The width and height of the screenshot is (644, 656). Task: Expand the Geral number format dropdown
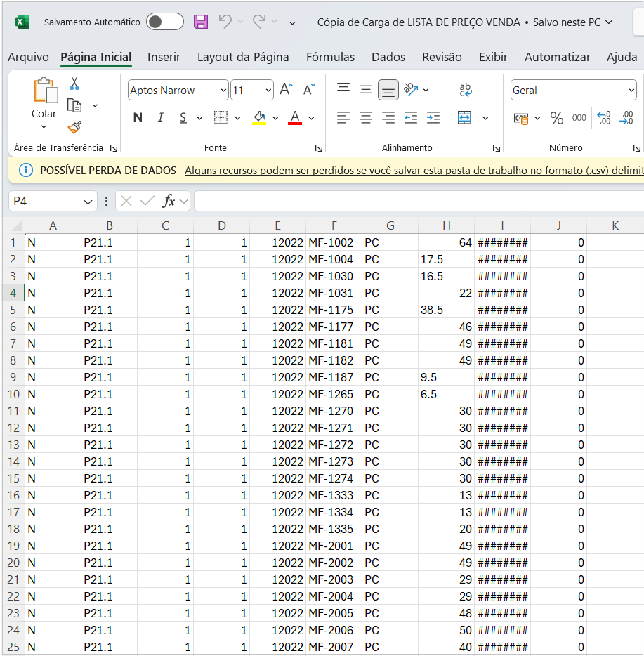tap(630, 90)
